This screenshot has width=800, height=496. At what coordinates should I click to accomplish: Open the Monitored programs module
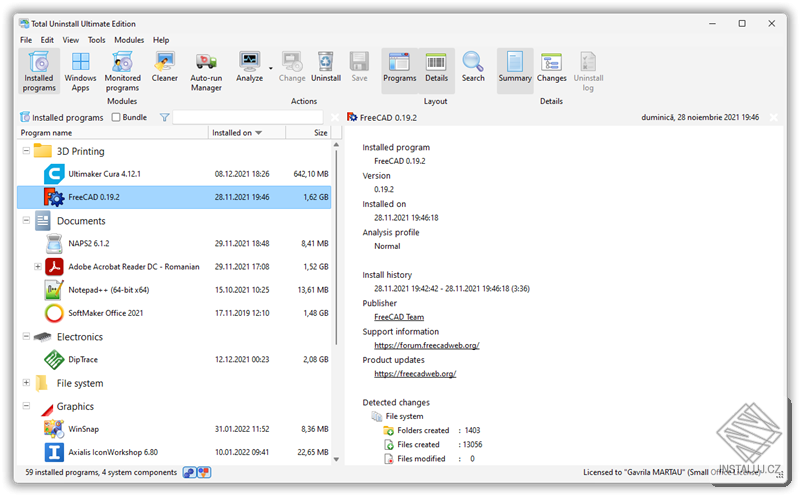click(122, 71)
